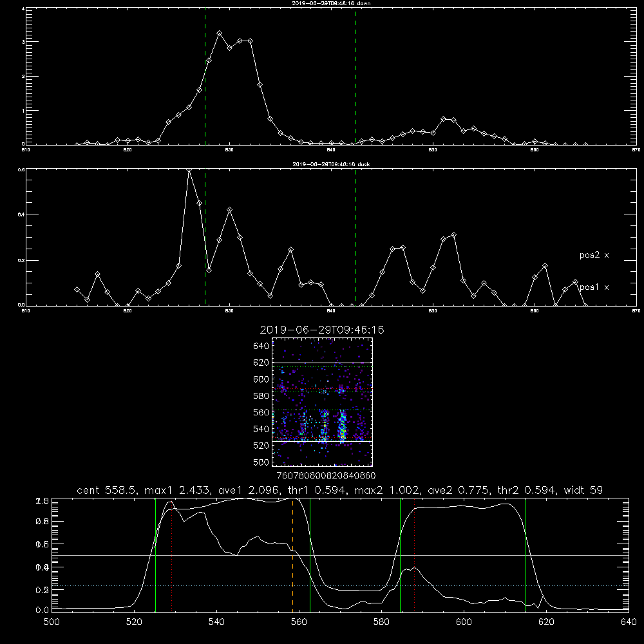Image resolution: width=644 pixels, height=644 pixels.
Task: Click the '620' tick label on bottom plot x-axis
Action: pyautogui.click(x=546, y=622)
